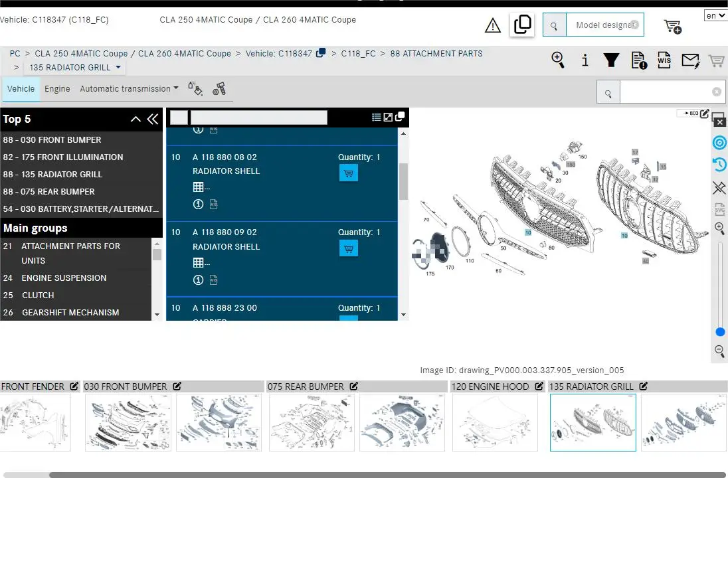The width and height of the screenshot is (728, 581).
Task: Click the warning triangle icon in the header
Action: point(493,25)
